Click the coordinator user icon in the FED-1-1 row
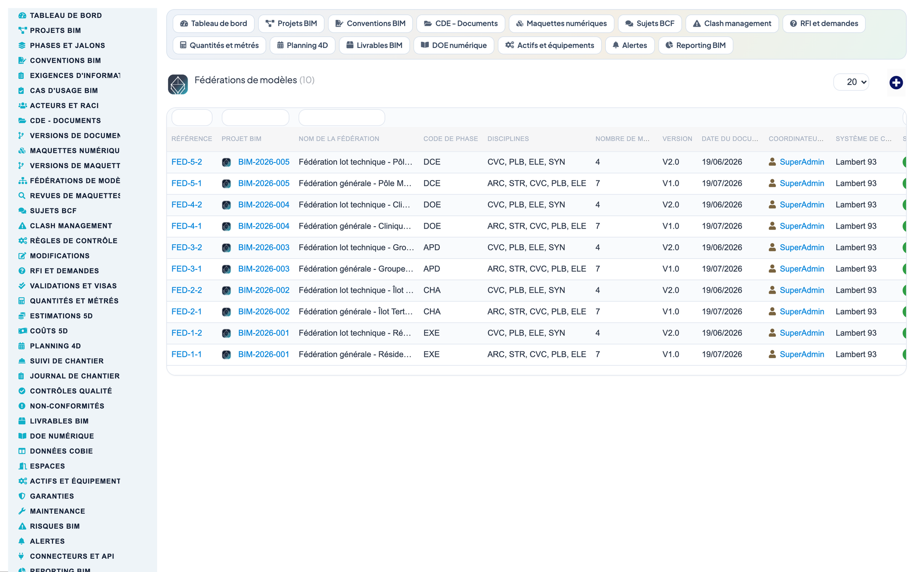Screen dimensions: 924x572 click(x=773, y=354)
